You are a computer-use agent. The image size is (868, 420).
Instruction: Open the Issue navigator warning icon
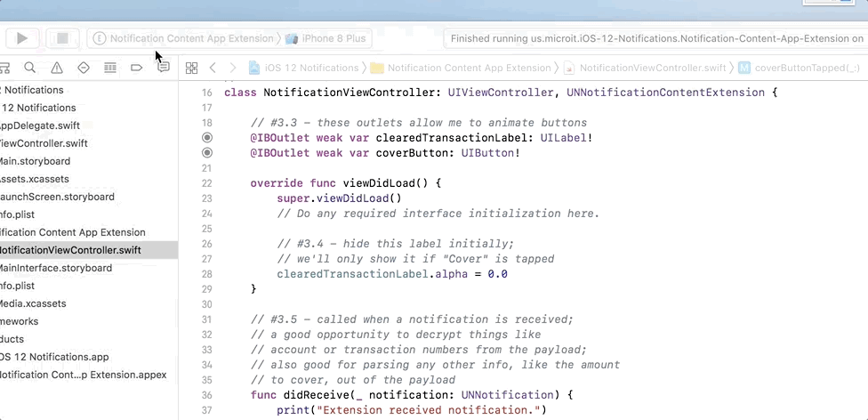click(x=57, y=68)
